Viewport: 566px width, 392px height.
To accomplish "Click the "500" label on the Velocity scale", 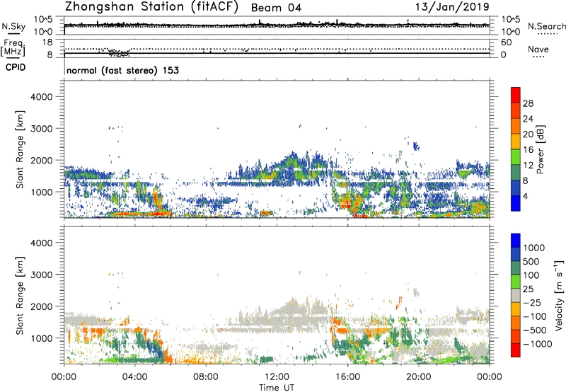I will tap(533, 262).
